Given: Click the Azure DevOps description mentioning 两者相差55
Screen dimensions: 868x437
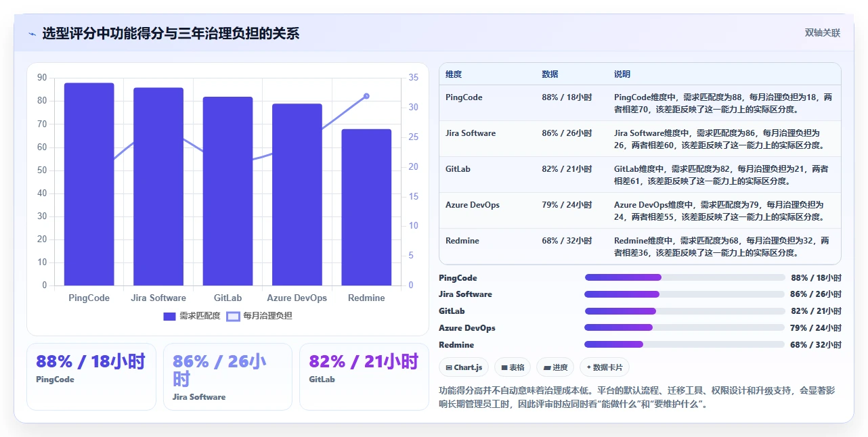Looking at the screenshot, I should point(719,210).
